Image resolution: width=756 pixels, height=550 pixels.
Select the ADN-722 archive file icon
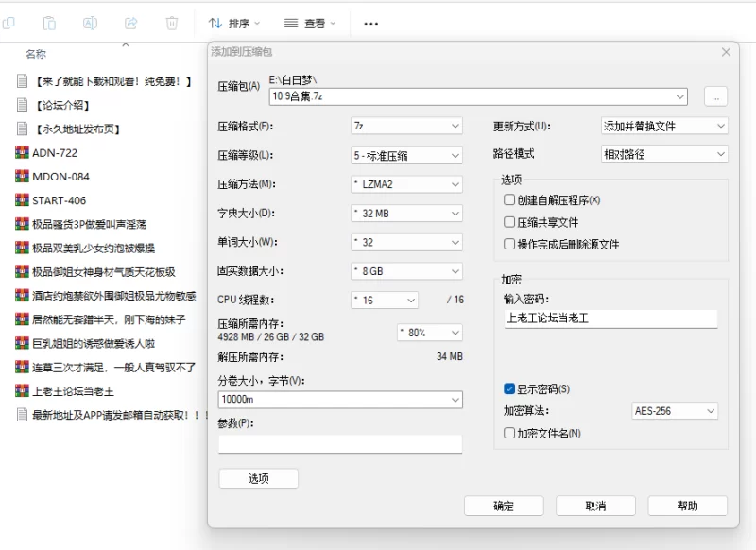tap(23, 152)
